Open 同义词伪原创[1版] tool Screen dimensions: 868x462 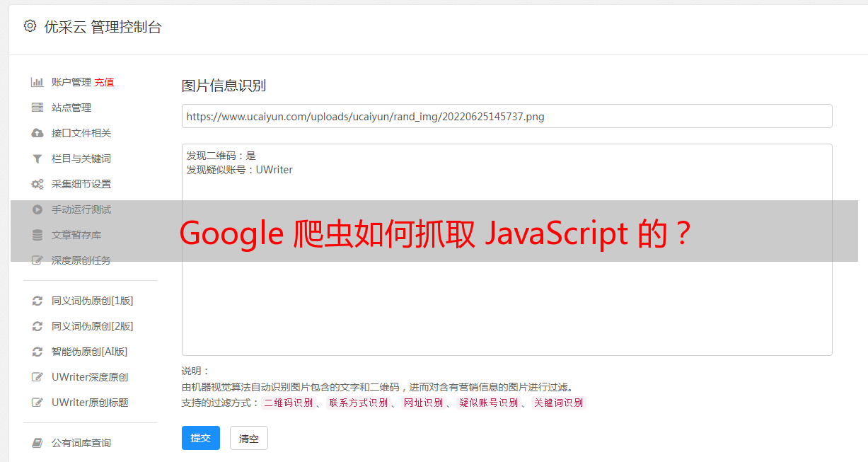pos(93,301)
